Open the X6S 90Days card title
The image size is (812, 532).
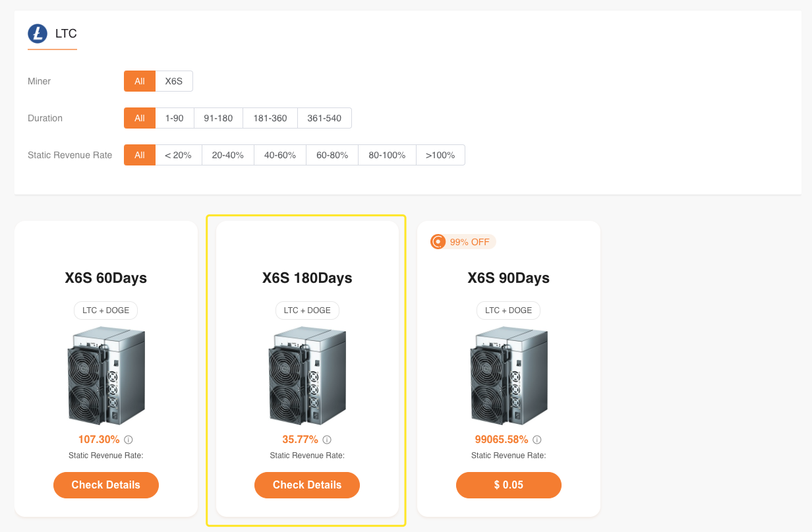(x=509, y=278)
